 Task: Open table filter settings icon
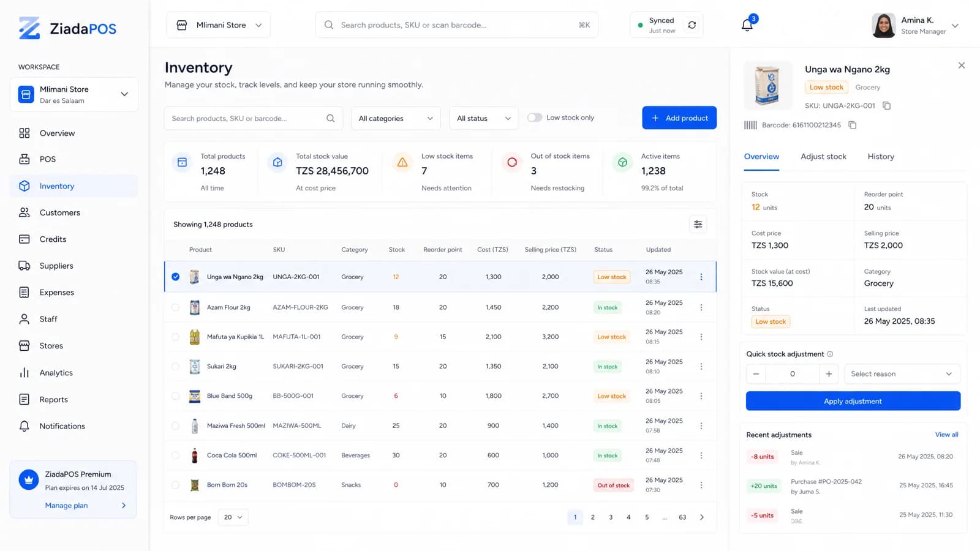click(698, 224)
